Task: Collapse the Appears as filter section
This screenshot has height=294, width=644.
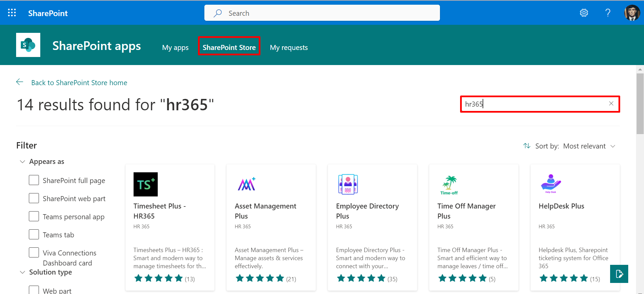Action: click(x=22, y=162)
